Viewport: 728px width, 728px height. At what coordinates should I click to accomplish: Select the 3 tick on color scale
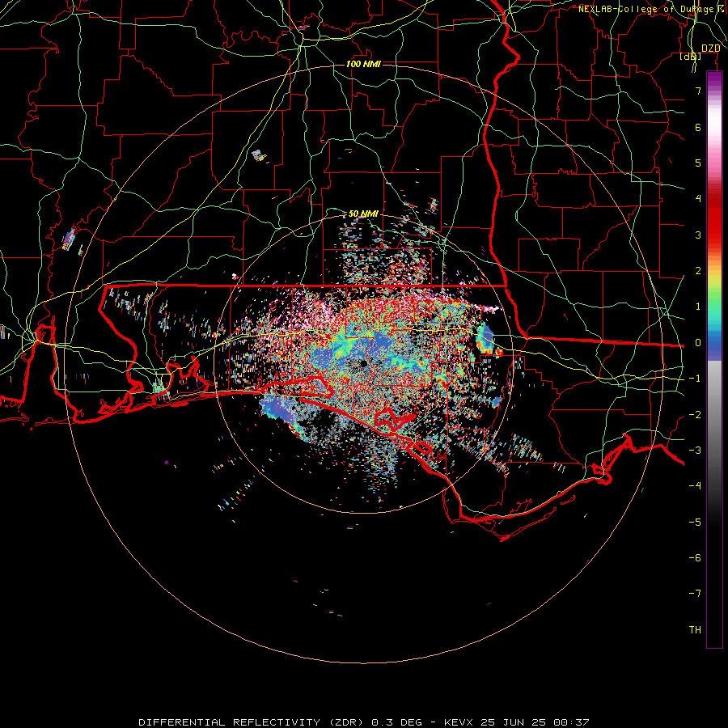[x=698, y=235]
